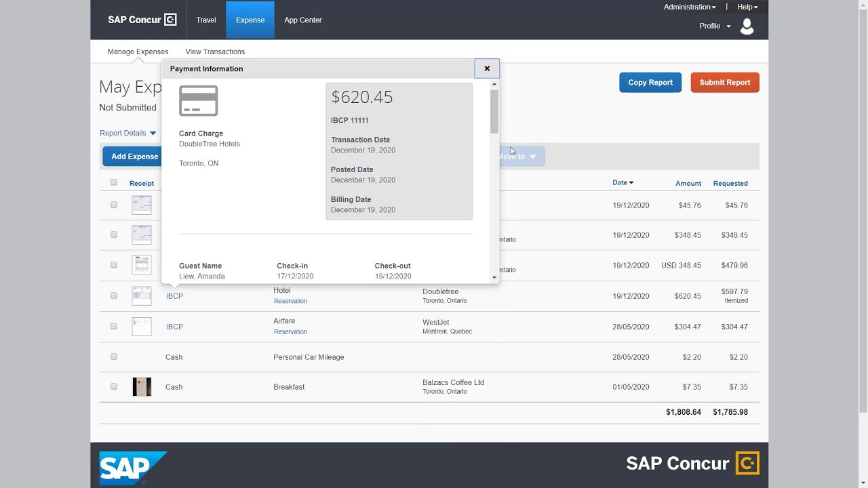The image size is (868, 488).
Task: Click the SAP Concur logo in header
Action: point(142,20)
